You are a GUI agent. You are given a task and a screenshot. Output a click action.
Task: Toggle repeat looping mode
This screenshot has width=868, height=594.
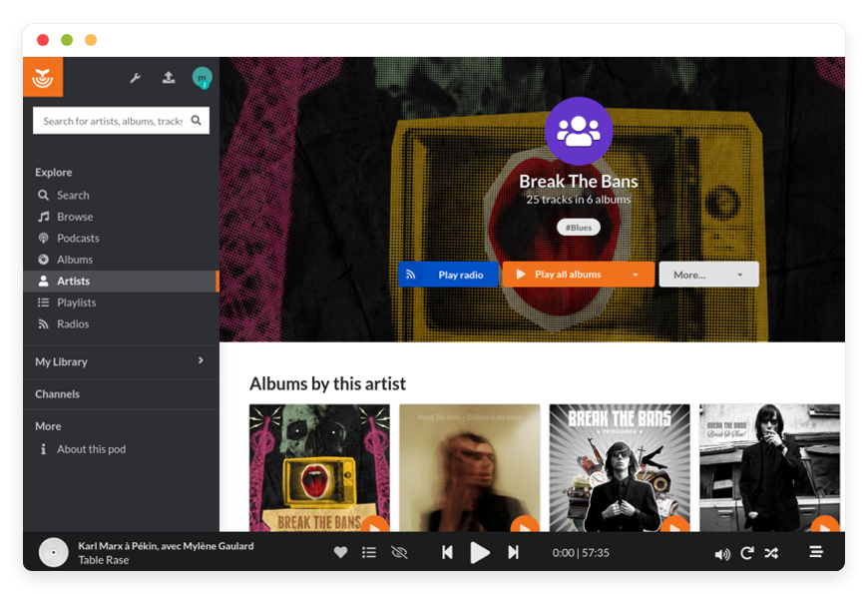pos(746,552)
